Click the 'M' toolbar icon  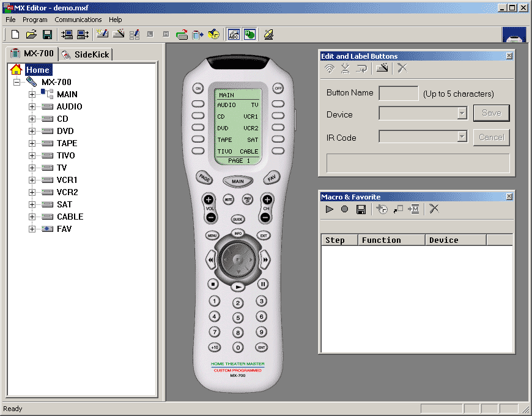coord(166,34)
